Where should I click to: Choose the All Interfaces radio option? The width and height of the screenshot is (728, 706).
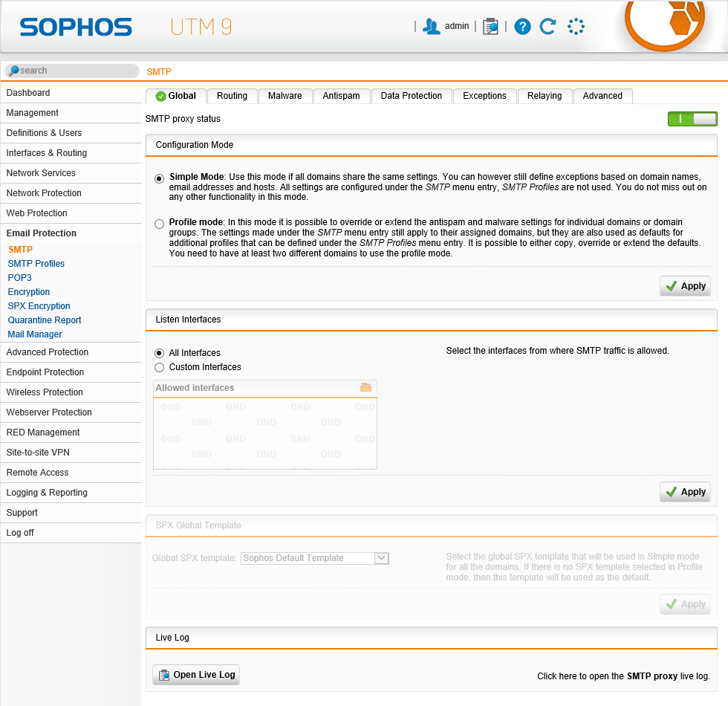(159, 353)
